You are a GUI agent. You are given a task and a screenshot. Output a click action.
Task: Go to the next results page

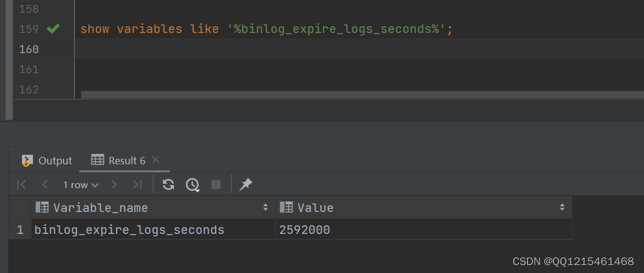[114, 184]
